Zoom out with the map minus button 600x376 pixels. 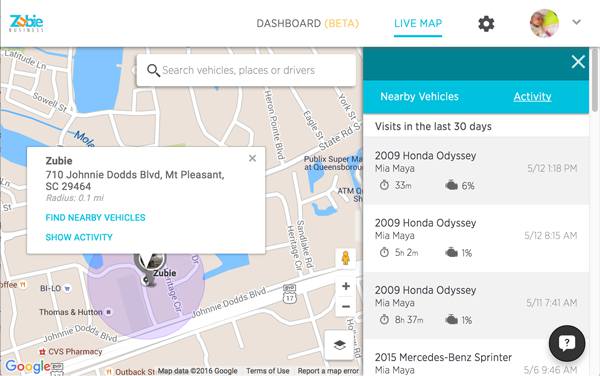(346, 306)
